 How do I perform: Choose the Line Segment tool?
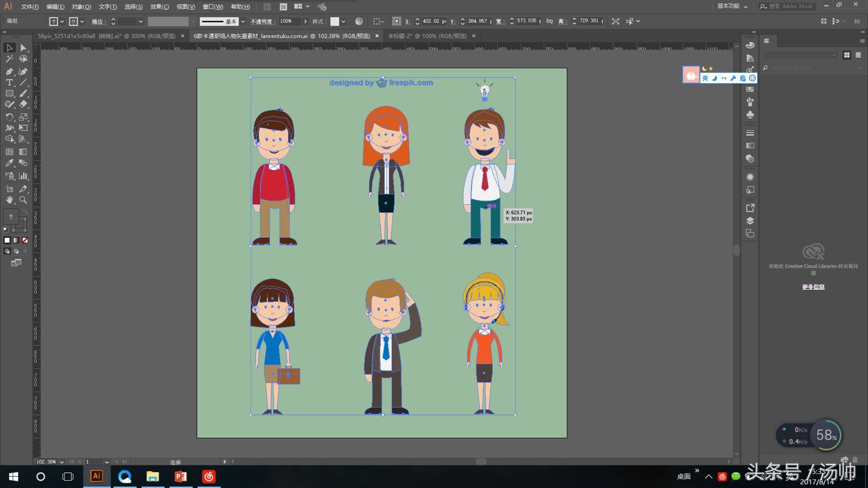point(24,83)
